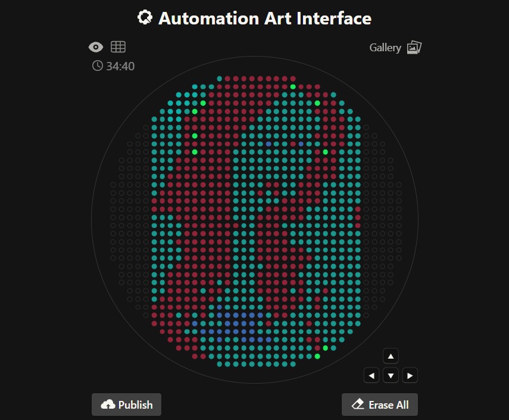Image resolution: width=509 pixels, height=420 pixels.
Task: Click the logo icon beside the title
Action: 145,18
